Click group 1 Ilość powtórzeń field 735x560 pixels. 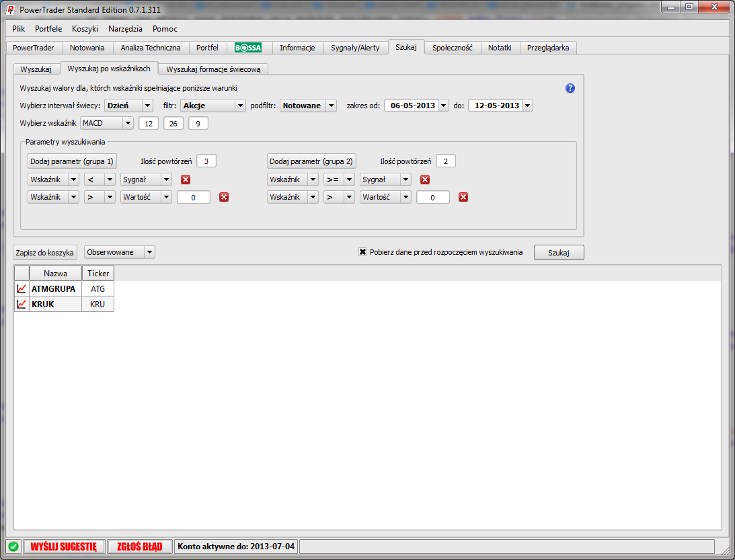coord(206,161)
